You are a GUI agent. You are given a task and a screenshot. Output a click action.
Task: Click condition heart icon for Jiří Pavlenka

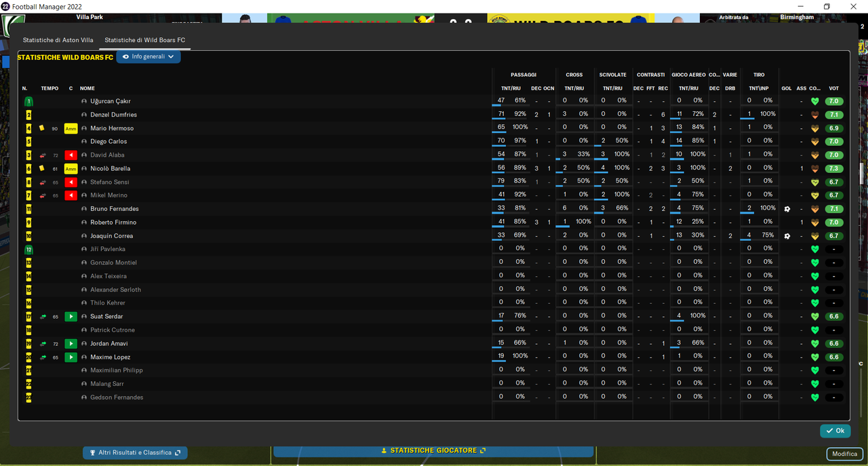[x=815, y=250]
